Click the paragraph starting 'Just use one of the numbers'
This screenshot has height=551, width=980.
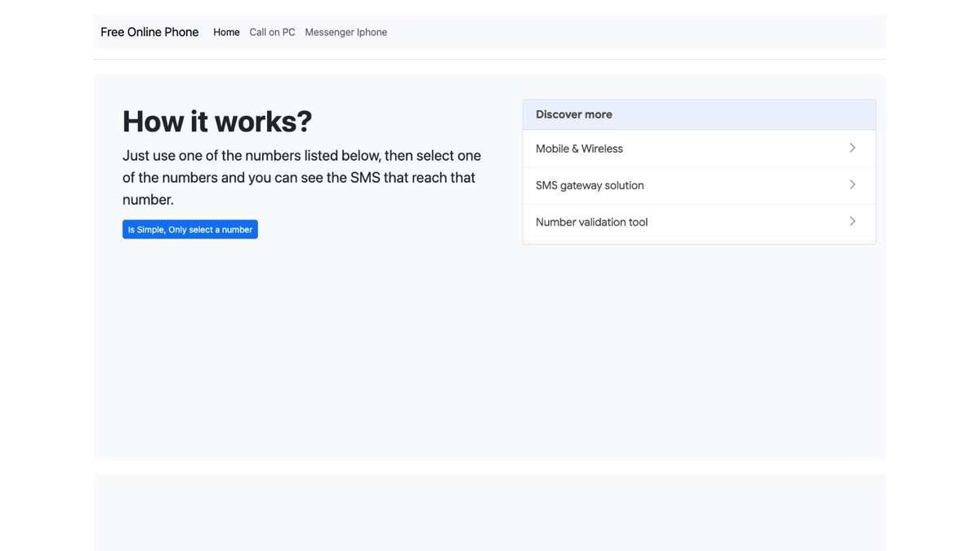(x=302, y=177)
